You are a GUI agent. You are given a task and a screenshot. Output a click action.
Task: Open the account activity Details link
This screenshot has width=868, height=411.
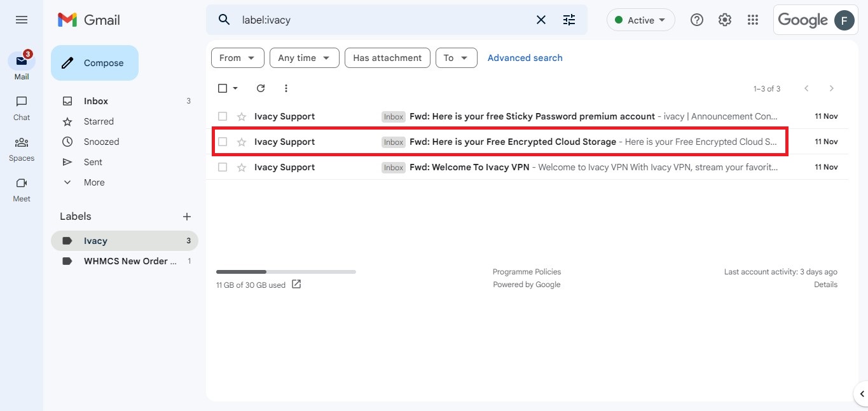(825, 285)
